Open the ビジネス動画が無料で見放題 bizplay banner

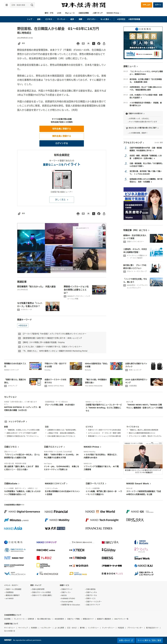(x=143, y=204)
